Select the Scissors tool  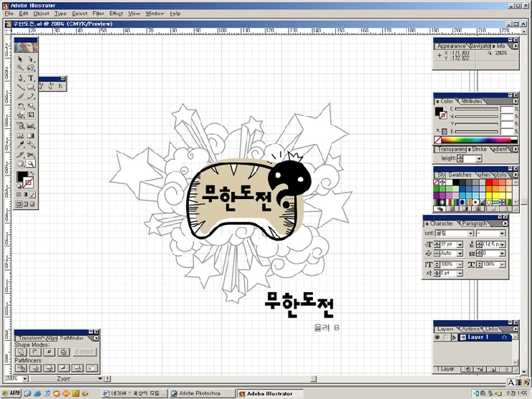coord(31,155)
